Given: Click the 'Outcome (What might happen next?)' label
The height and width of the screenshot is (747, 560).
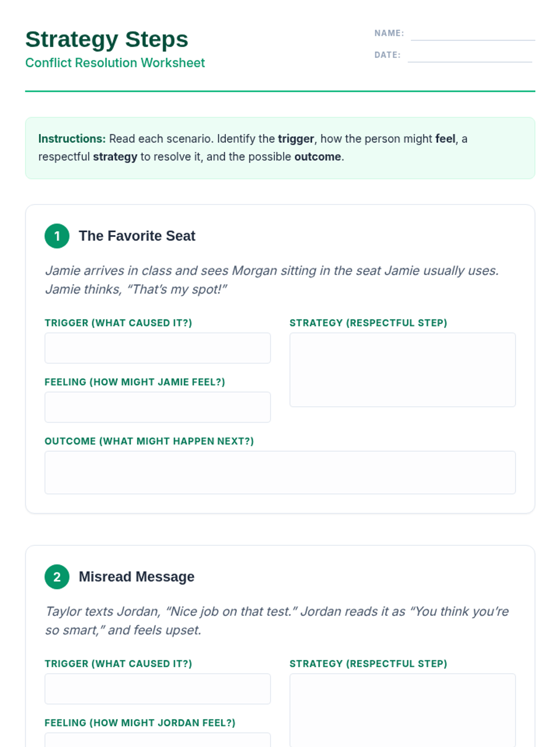Looking at the screenshot, I should (149, 441).
